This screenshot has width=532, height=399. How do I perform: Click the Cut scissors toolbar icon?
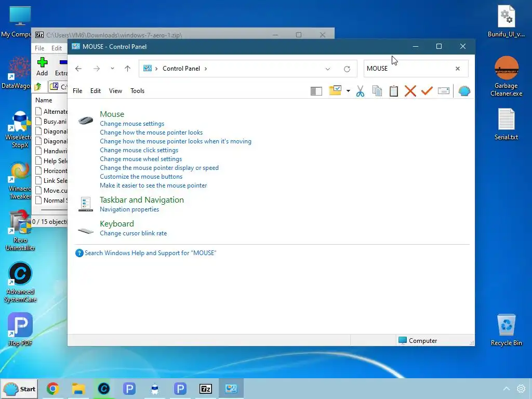click(x=360, y=91)
